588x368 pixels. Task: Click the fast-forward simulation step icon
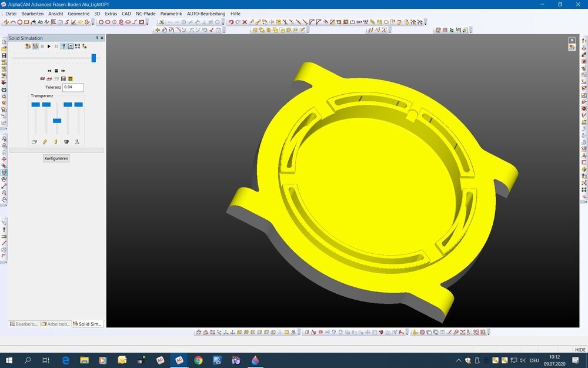[x=62, y=71]
